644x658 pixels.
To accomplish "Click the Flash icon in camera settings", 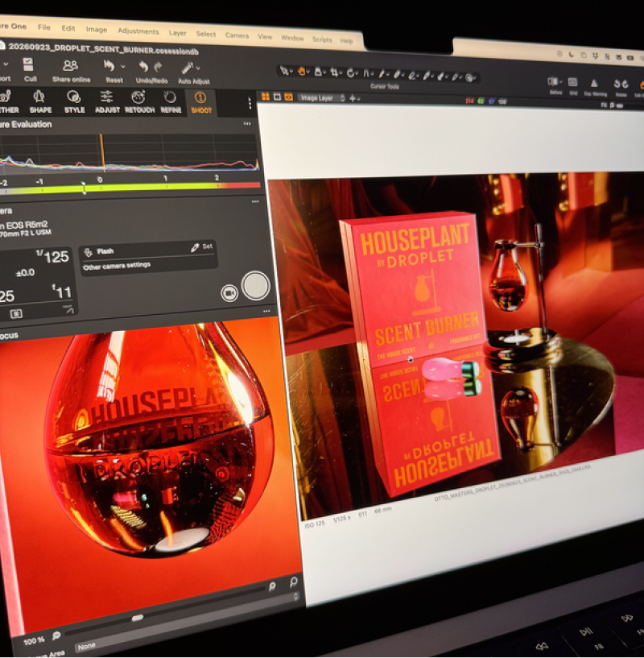I will click(x=88, y=252).
